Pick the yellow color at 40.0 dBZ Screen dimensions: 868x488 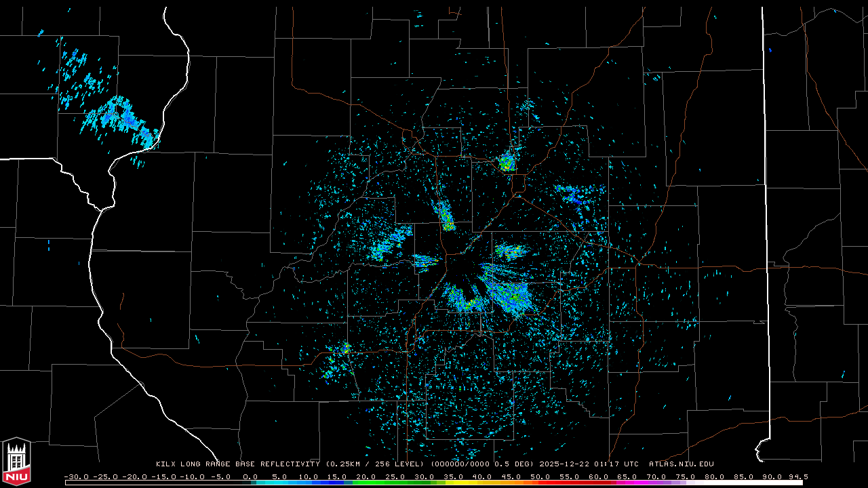[483, 483]
